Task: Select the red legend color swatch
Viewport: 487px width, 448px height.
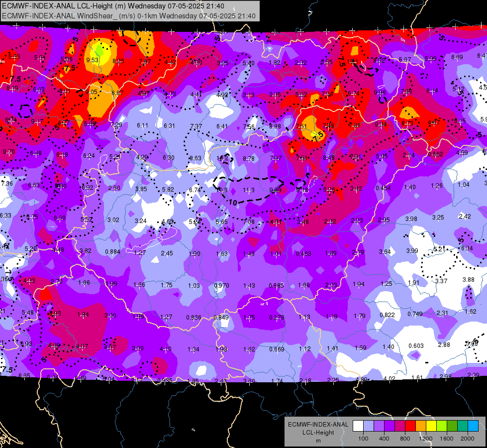Action: 410,426
